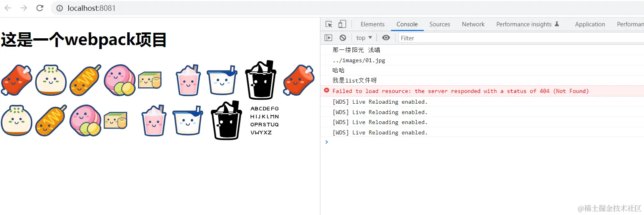Click the second-row corn dog icon

click(51, 120)
